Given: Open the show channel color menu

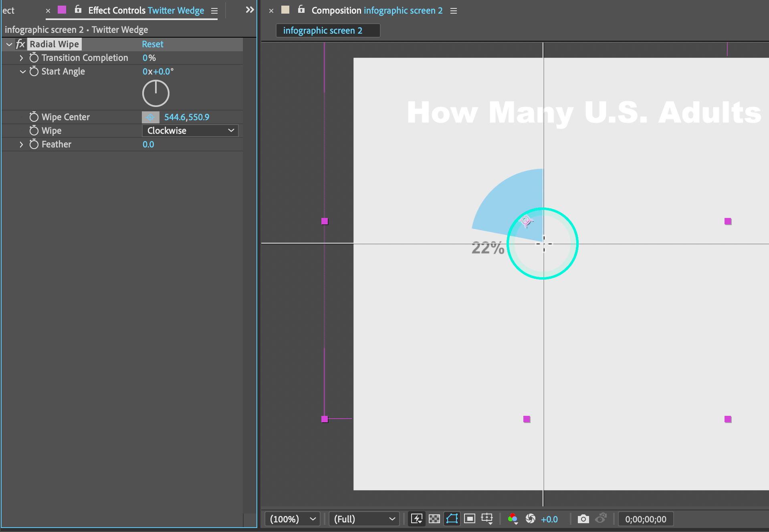Looking at the screenshot, I should coord(513,519).
